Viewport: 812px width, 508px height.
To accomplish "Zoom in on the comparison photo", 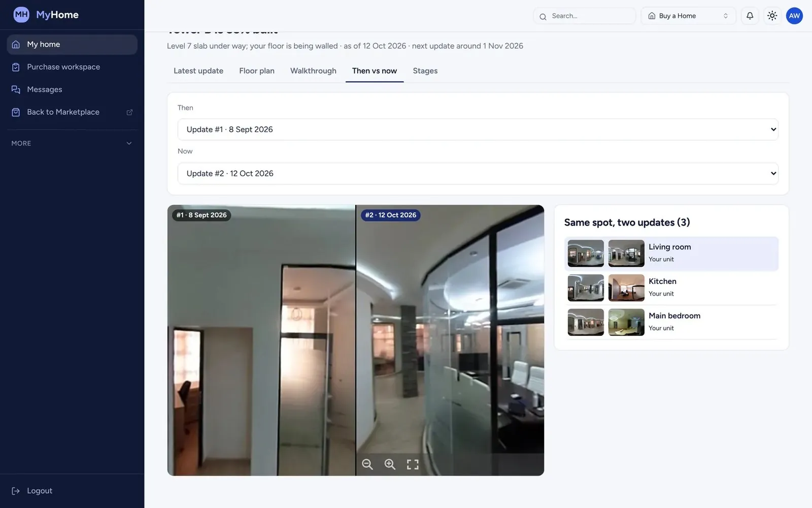I will coord(390,464).
